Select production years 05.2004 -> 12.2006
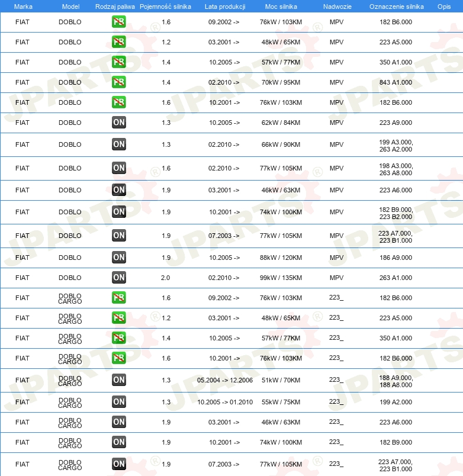This screenshot has width=463, height=476. [225, 380]
